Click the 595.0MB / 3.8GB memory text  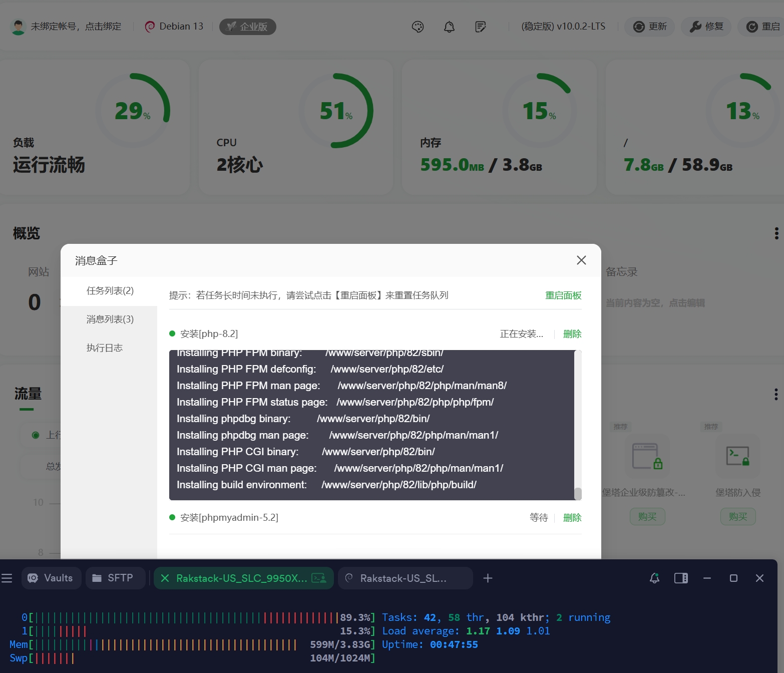[x=481, y=165]
